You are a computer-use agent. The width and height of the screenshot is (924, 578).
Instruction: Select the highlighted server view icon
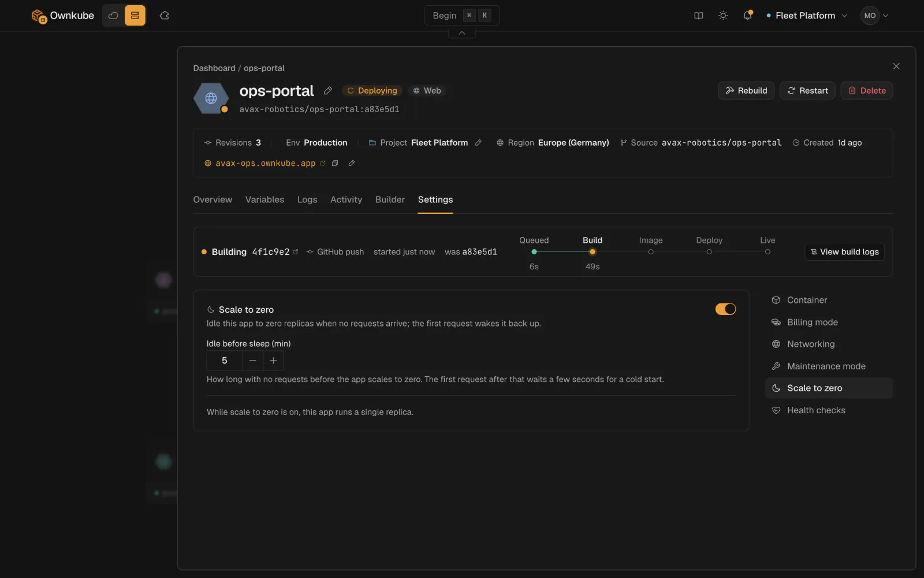click(135, 16)
